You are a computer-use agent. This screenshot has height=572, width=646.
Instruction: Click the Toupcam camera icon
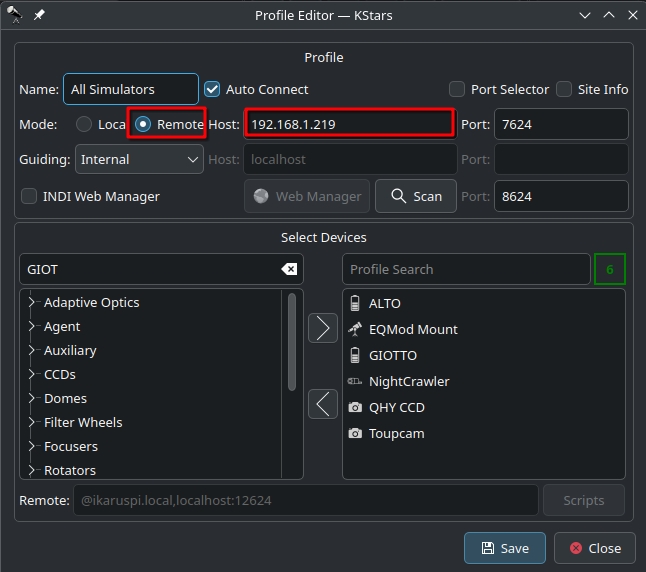[x=355, y=433]
